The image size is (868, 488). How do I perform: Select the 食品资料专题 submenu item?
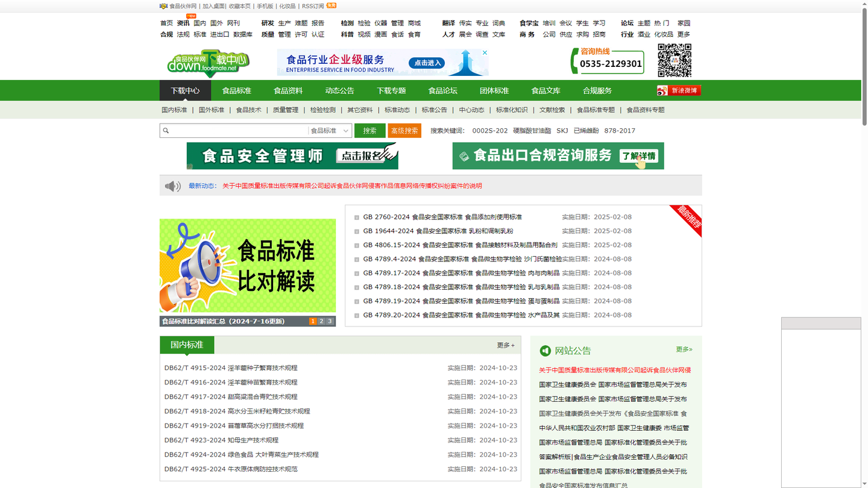coord(646,110)
